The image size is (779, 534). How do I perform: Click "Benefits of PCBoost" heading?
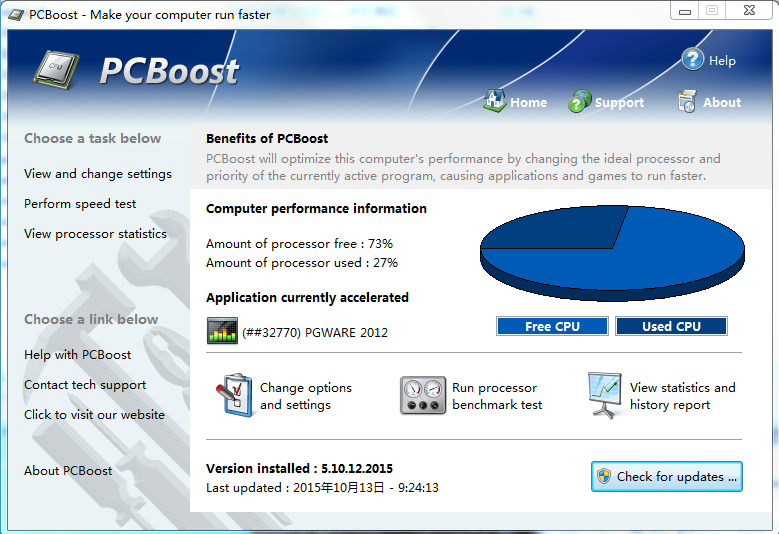pyautogui.click(x=267, y=139)
